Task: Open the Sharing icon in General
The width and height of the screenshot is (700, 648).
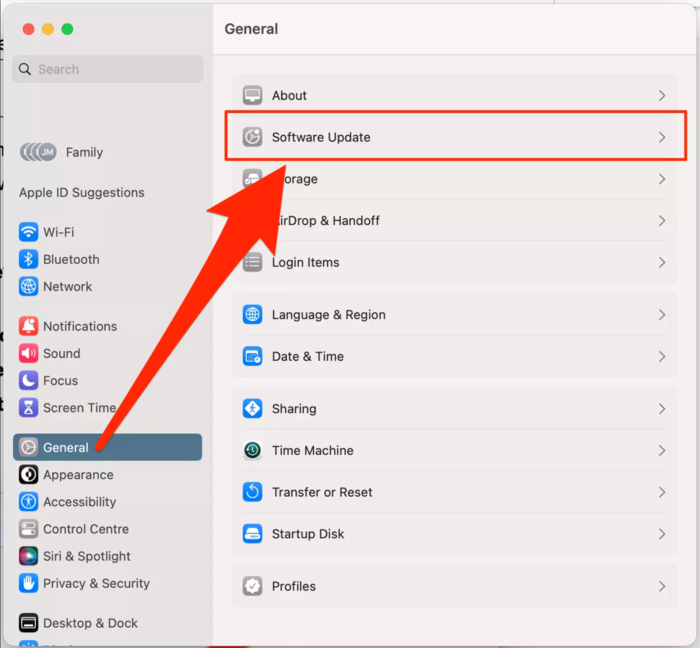Action: [x=252, y=409]
